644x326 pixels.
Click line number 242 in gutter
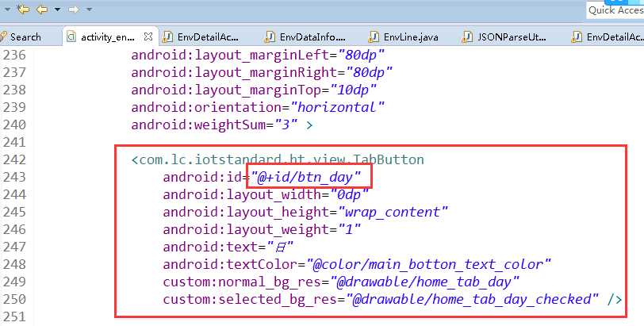point(14,159)
